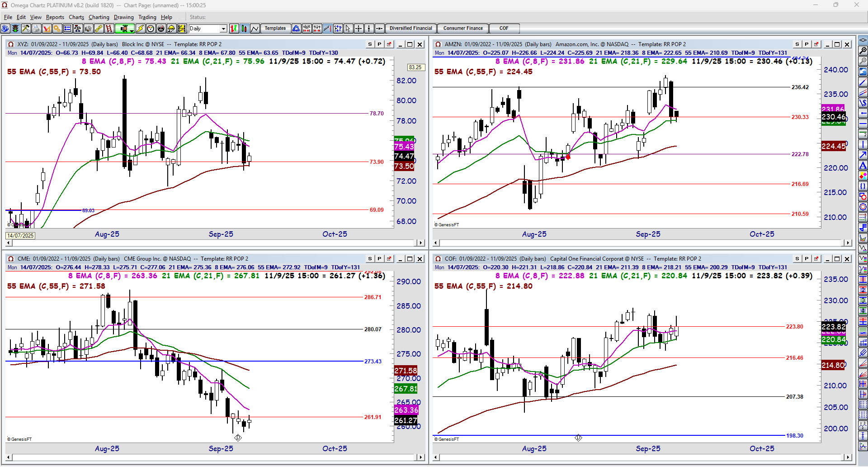
Task: Click the 83.25 price box on XYZ chart
Action: click(x=415, y=67)
